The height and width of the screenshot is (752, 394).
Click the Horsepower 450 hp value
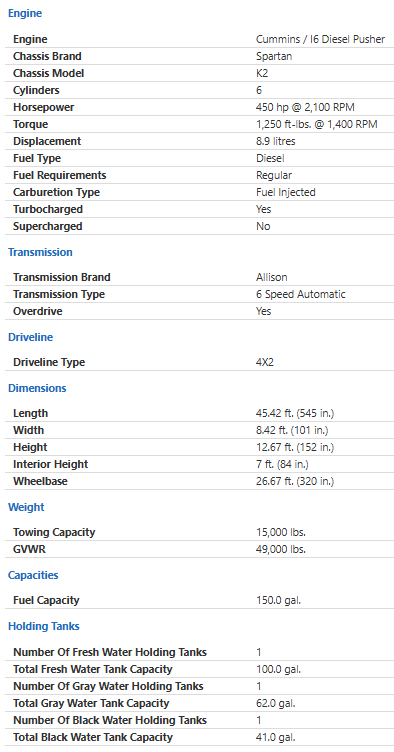(305, 107)
